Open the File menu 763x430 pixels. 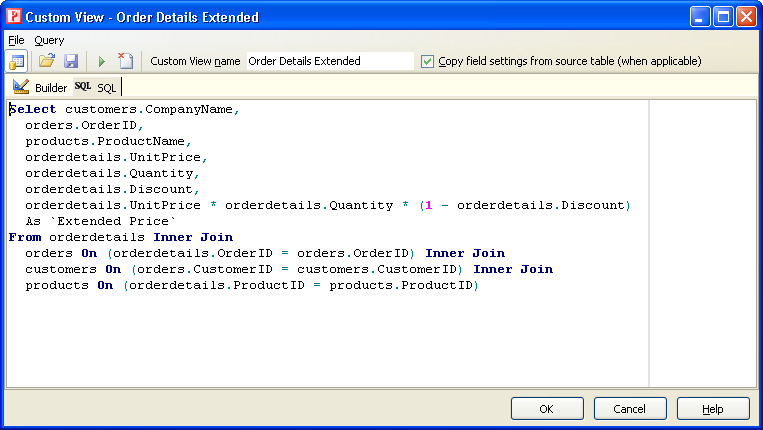[16, 40]
